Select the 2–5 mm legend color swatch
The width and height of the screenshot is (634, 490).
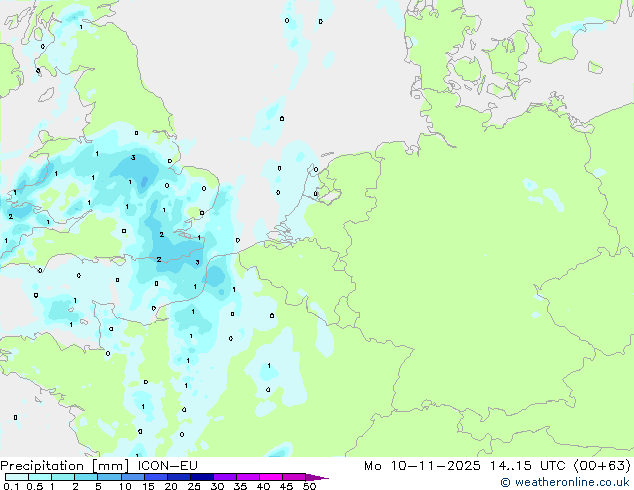point(86,477)
